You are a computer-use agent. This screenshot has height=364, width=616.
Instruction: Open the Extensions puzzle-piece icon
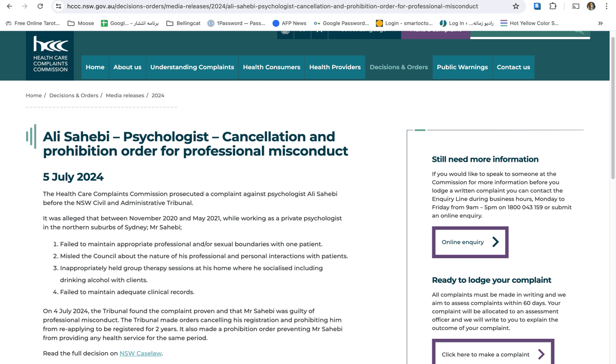click(553, 6)
